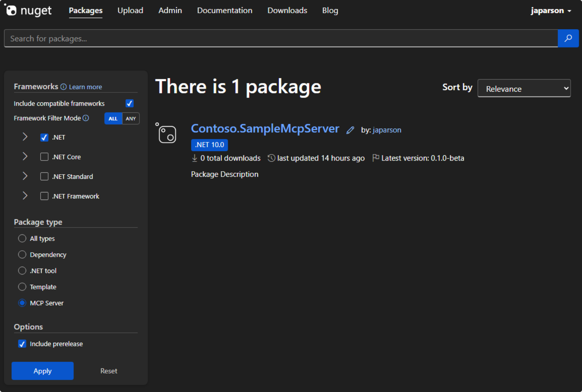Click the flag icon beside Latest version

pyautogui.click(x=375, y=158)
